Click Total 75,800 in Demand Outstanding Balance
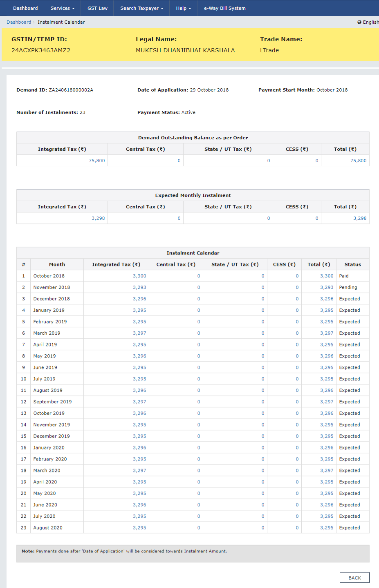The width and height of the screenshot is (379, 588). pos(358,161)
